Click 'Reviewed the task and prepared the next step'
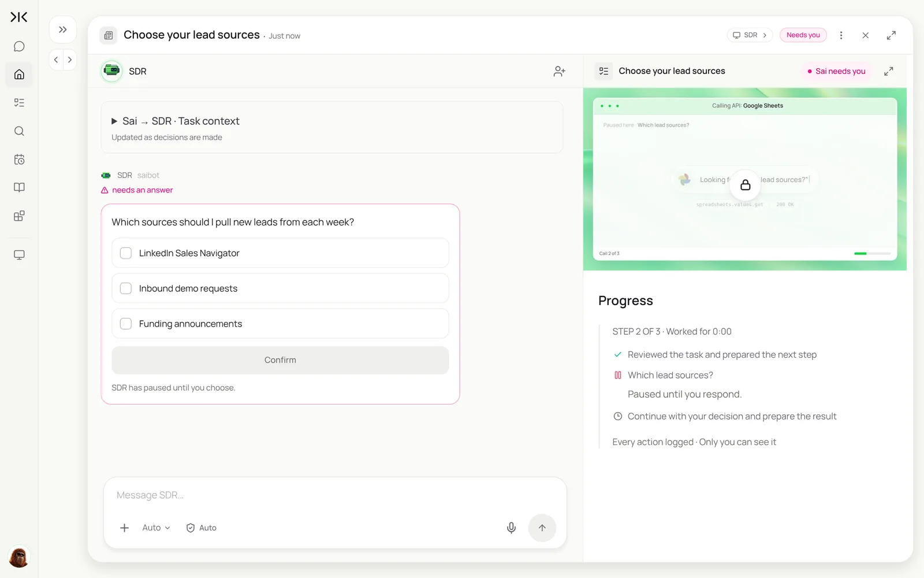The width and height of the screenshot is (924, 578). pyautogui.click(x=722, y=355)
